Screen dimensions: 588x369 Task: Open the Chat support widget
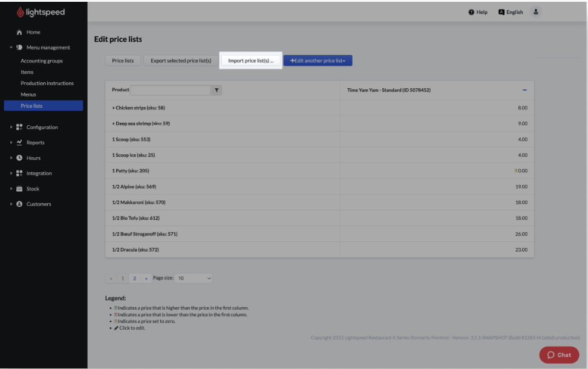tap(559, 355)
